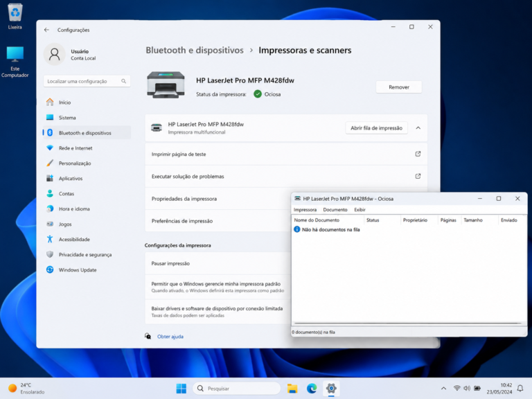532x399 pixels.
Task: Open the notification bell in taskbar
Action: pos(520,388)
